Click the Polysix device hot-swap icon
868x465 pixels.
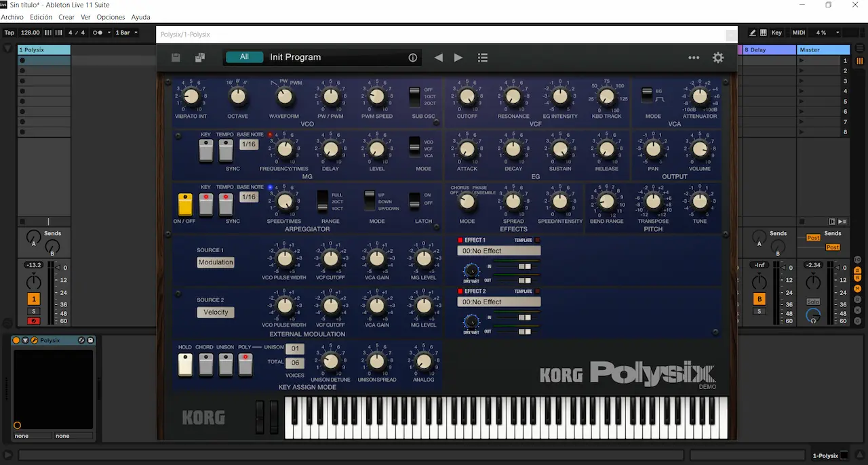pyautogui.click(x=81, y=340)
